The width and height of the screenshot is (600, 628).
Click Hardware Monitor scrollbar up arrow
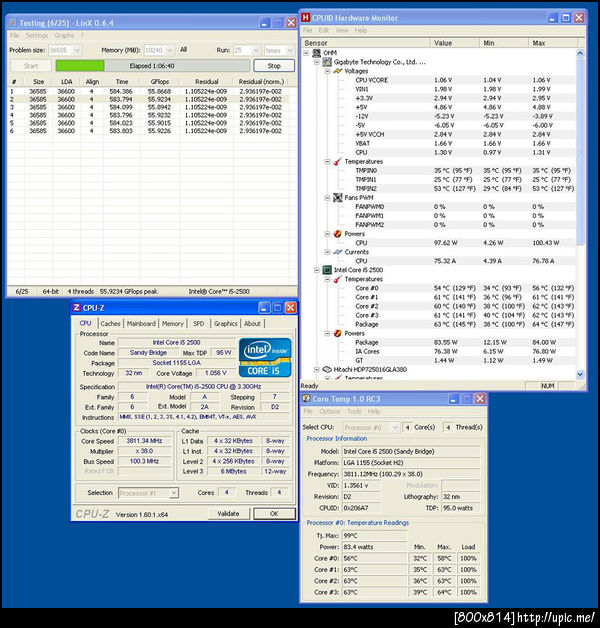(580, 53)
